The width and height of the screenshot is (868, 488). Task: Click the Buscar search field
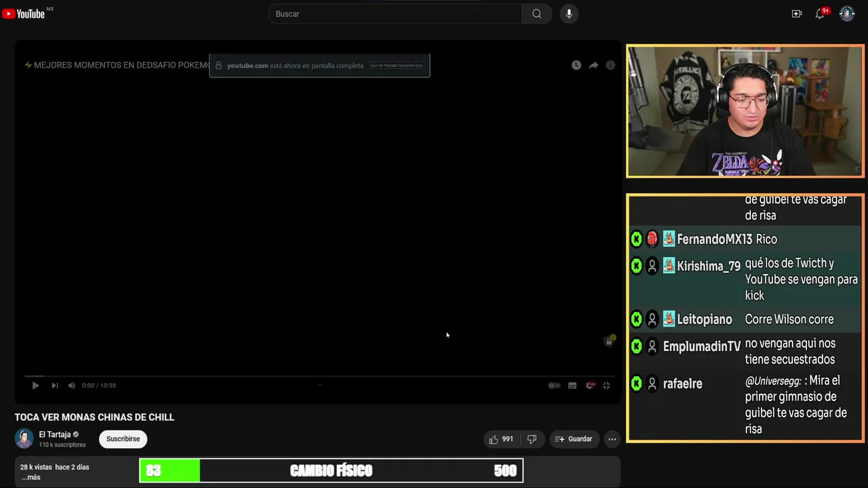tap(395, 14)
